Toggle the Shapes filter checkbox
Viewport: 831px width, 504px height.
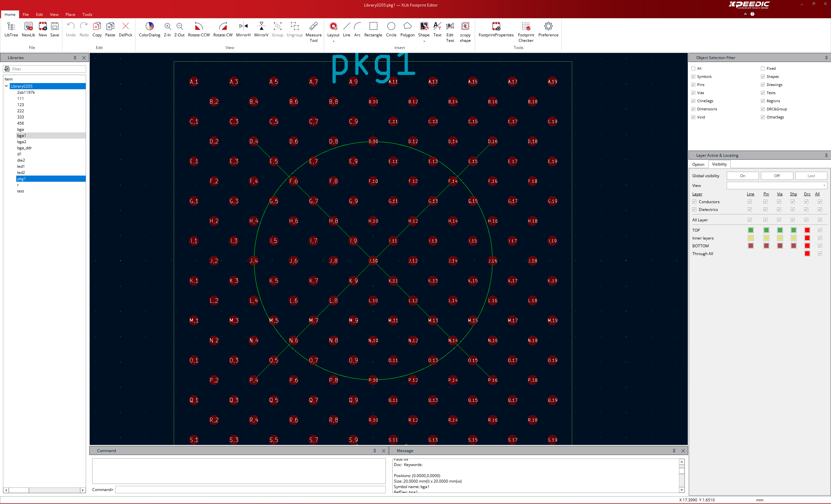[x=763, y=77]
